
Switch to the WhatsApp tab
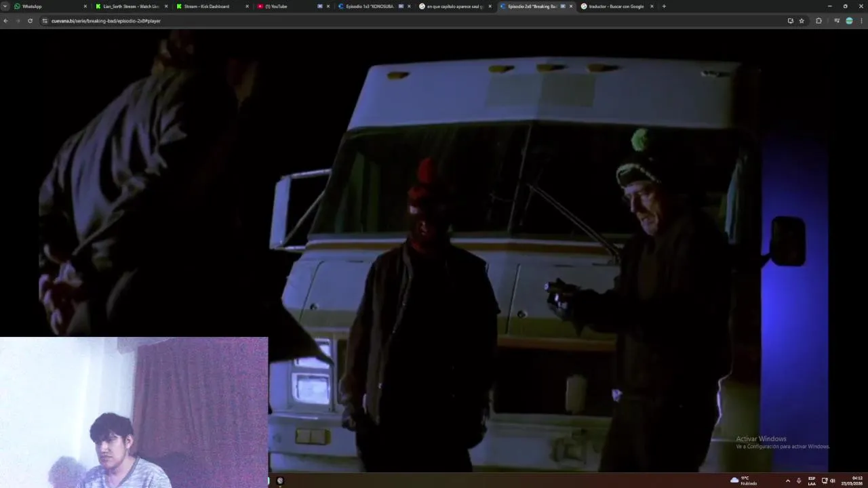pos(51,6)
